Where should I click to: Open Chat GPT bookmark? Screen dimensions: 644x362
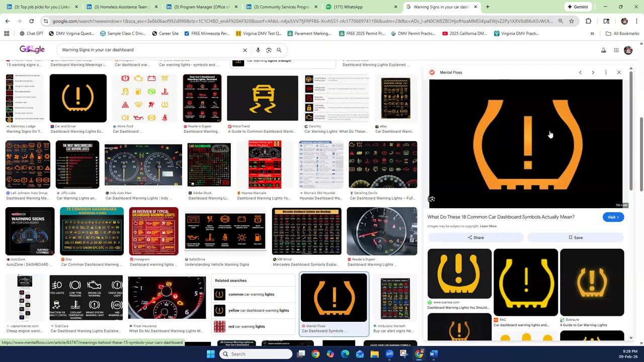click(x=31, y=34)
